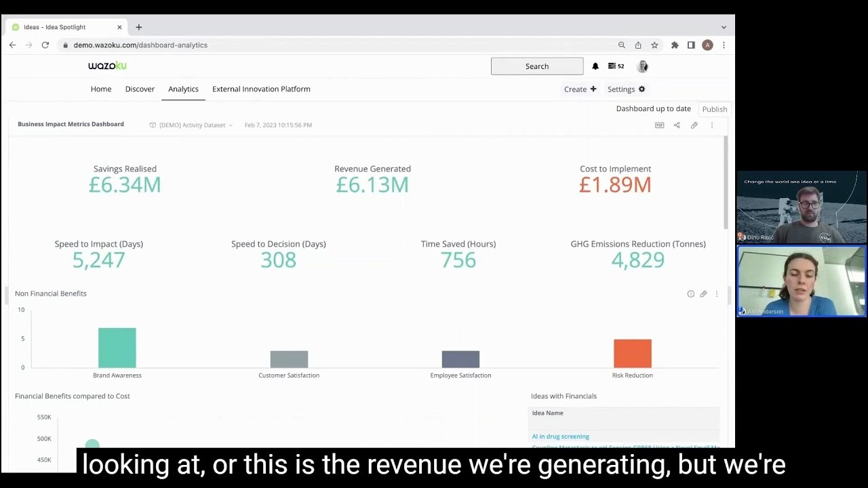Select the Customer Satisfaction bar

tap(289, 359)
